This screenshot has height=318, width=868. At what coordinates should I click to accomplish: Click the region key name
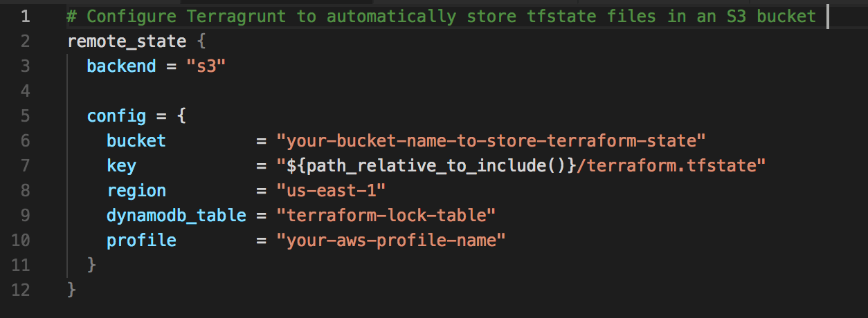(136, 191)
